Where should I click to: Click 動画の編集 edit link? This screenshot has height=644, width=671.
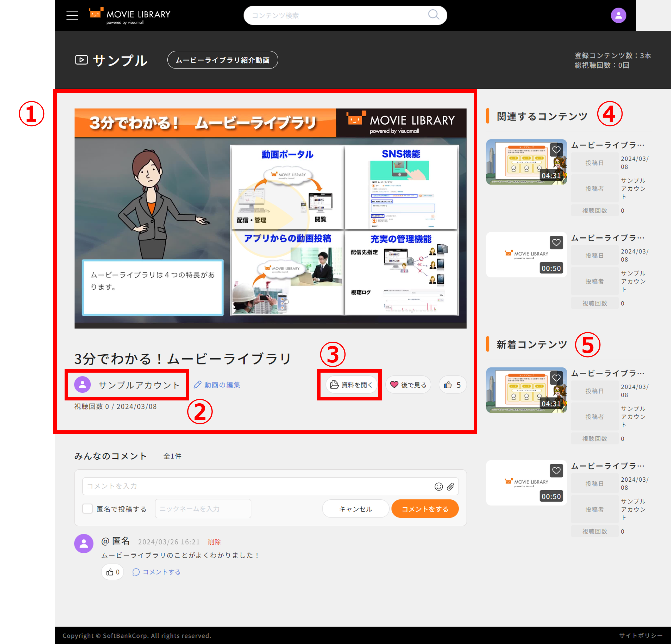[x=217, y=385]
